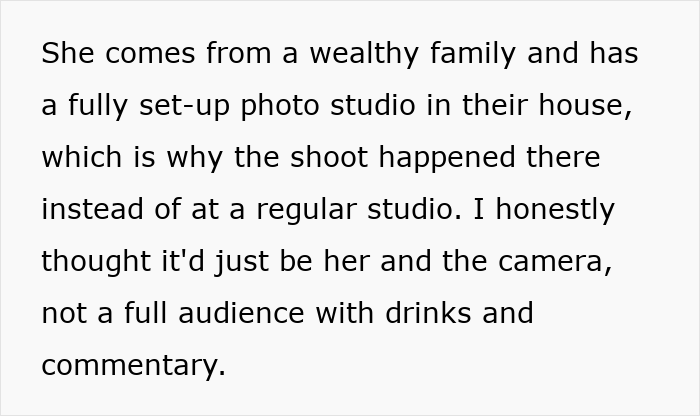
Task: Click the word "comes" in first line
Action: coord(144,54)
